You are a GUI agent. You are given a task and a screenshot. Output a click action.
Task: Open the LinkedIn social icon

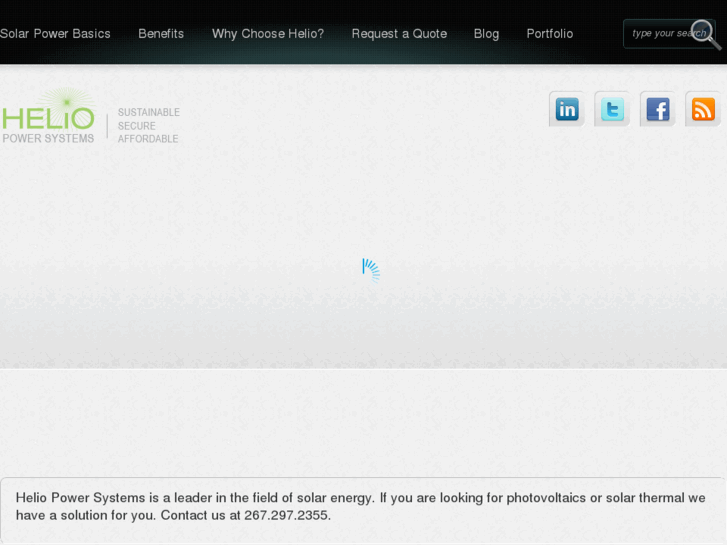567,109
